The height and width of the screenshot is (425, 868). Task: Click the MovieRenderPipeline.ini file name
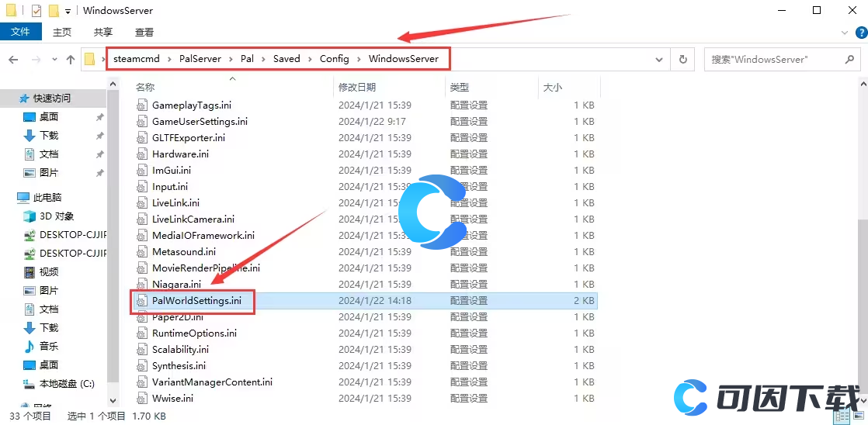point(206,268)
